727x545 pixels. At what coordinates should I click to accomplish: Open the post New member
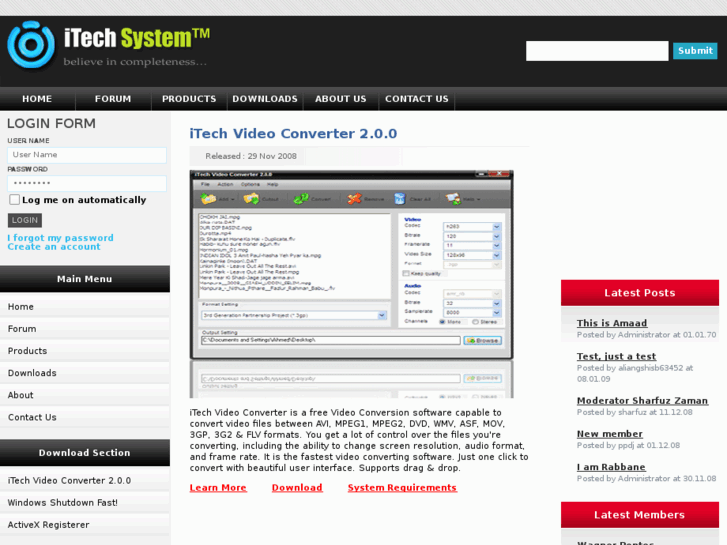[609, 434]
